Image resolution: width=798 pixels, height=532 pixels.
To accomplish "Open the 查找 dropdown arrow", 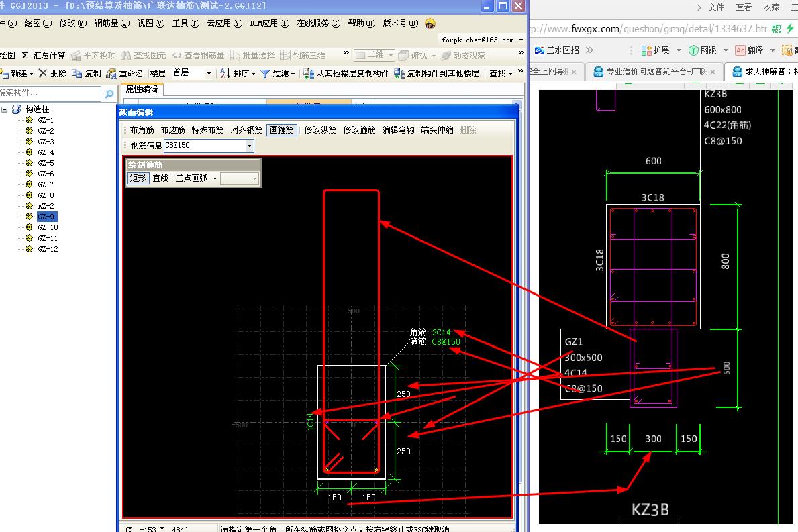I will (x=511, y=74).
